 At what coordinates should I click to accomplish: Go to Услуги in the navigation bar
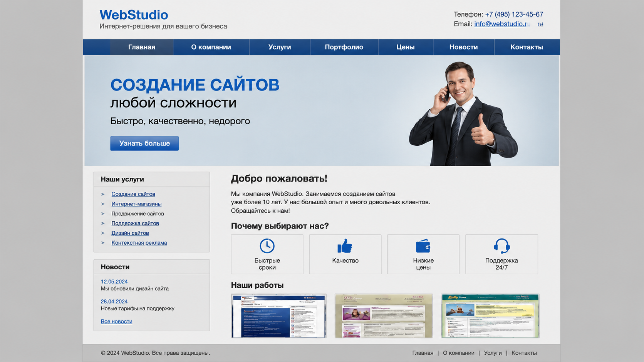280,47
